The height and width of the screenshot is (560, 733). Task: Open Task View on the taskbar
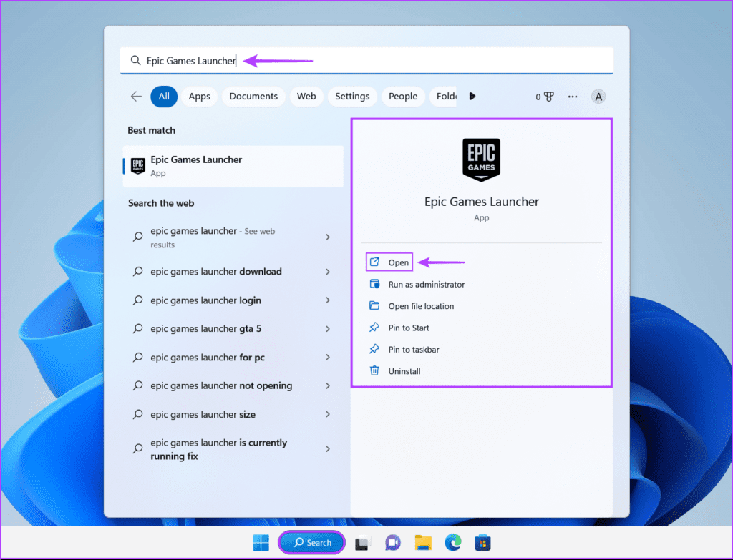(x=363, y=543)
